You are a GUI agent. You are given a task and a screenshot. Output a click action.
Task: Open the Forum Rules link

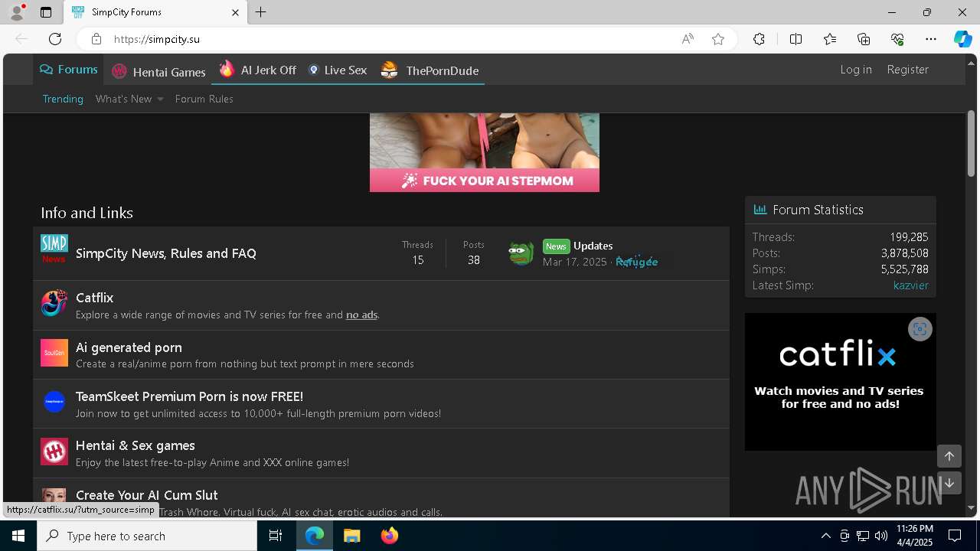(204, 99)
